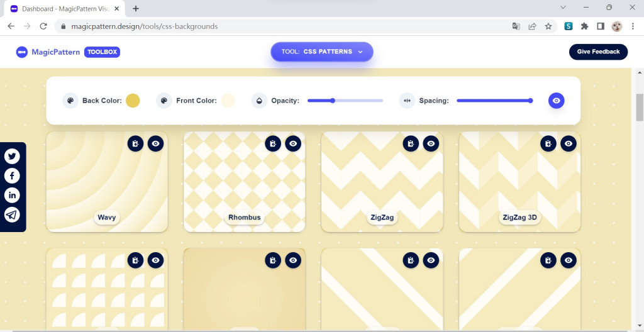Go forward in browser history
Screen dimensions: 644x332
27,26
